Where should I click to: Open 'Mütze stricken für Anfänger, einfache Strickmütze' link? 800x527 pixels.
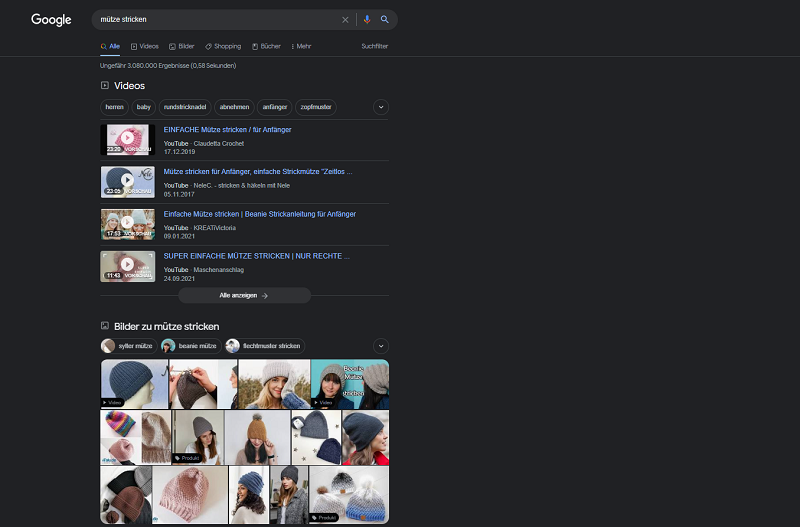pos(258,172)
